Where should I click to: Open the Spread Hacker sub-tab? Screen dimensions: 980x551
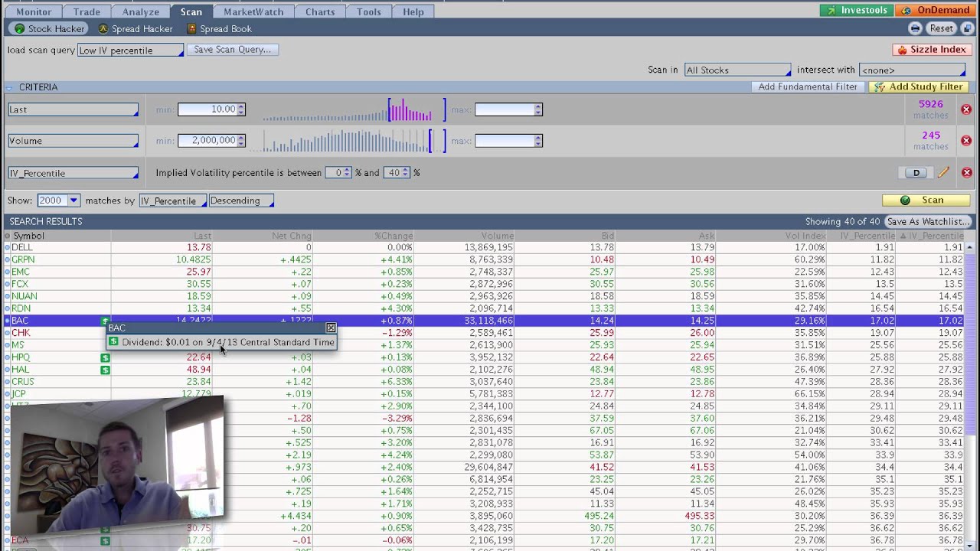click(x=136, y=28)
